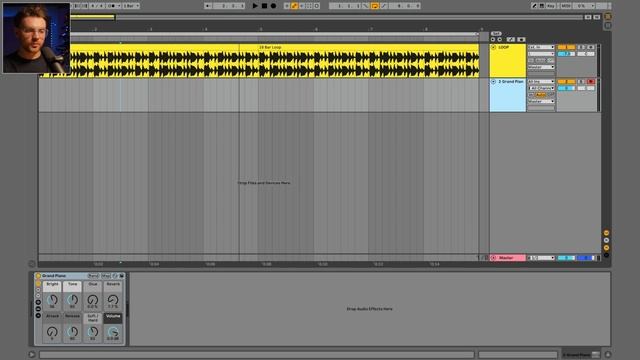Open Grand Piano All Ins input dropdown
This screenshot has width=640, height=360.
[541, 82]
